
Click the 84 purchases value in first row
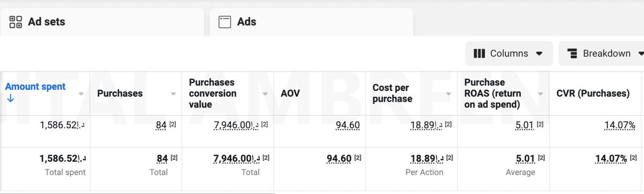pos(161,125)
